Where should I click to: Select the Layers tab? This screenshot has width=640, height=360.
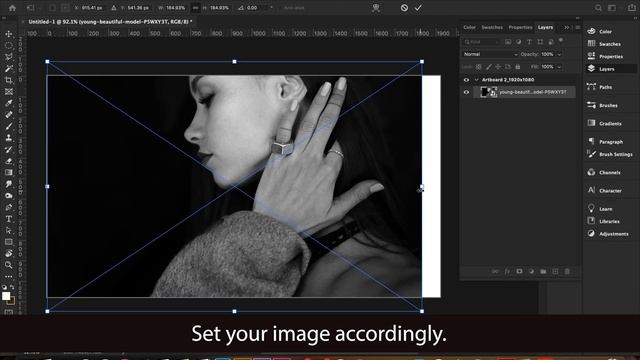point(545,27)
